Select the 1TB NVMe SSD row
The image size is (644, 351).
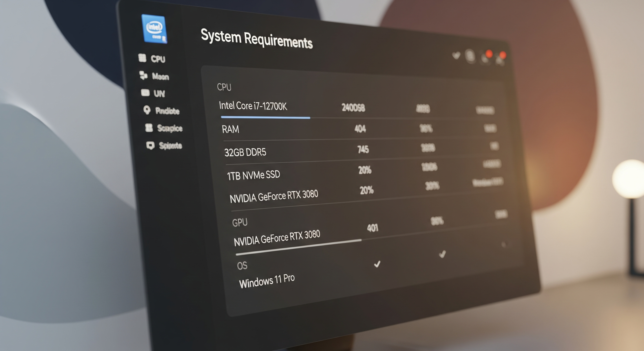pyautogui.click(x=253, y=175)
